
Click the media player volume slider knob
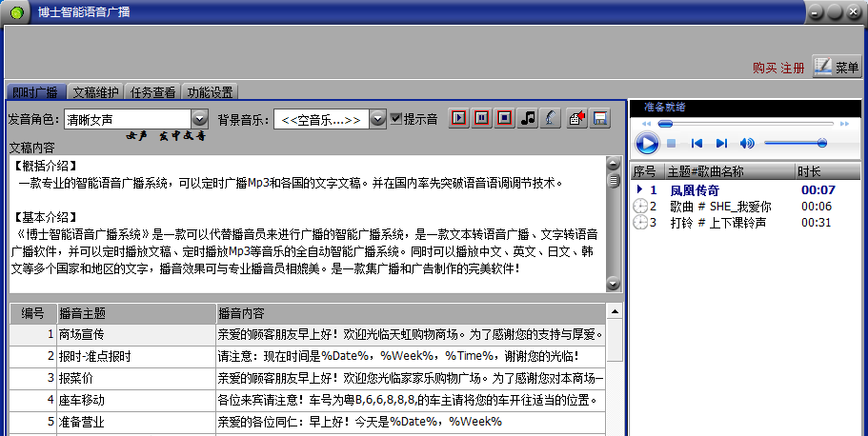click(x=822, y=144)
